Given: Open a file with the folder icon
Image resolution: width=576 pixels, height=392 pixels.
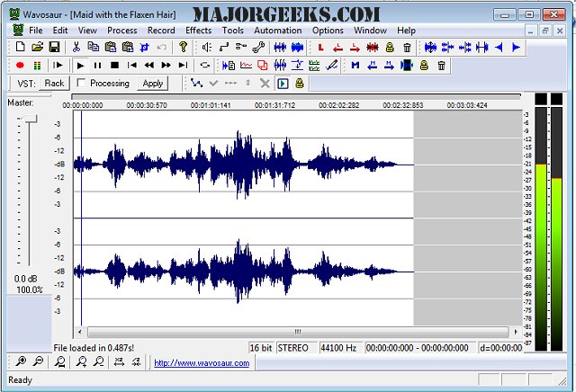Looking at the screenshot, I should [x=37, y=47].
